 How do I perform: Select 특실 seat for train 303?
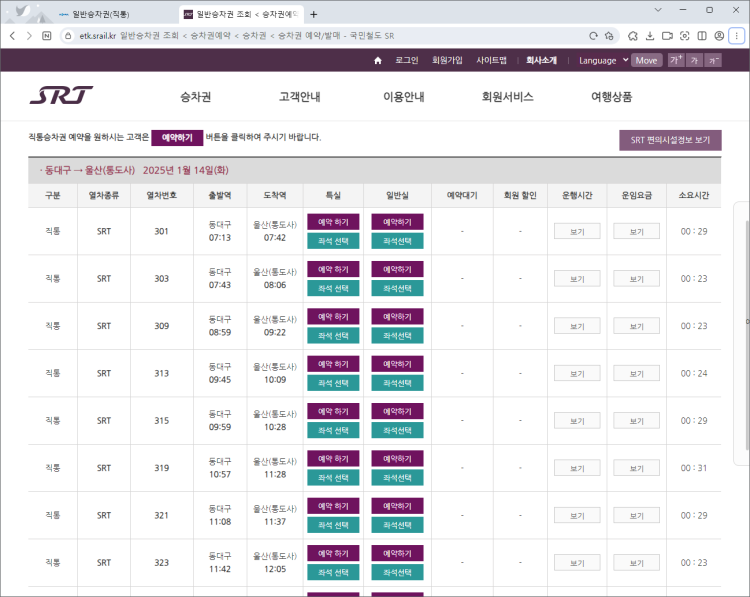point(333,288)
